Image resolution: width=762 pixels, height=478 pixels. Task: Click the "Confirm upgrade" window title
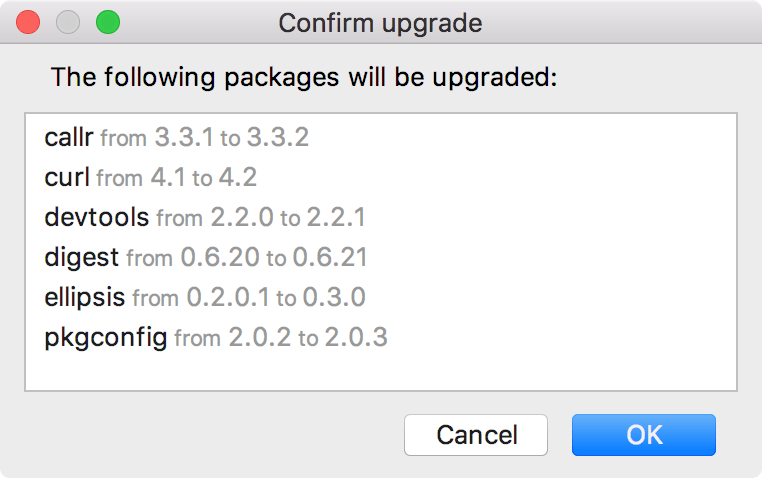pos(380,23)
